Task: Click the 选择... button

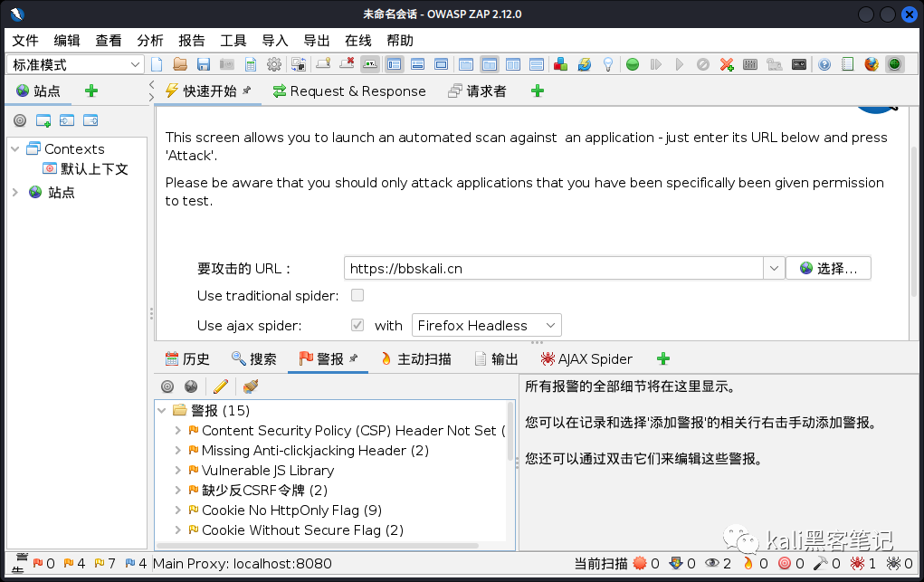Action: click(829, 268)
